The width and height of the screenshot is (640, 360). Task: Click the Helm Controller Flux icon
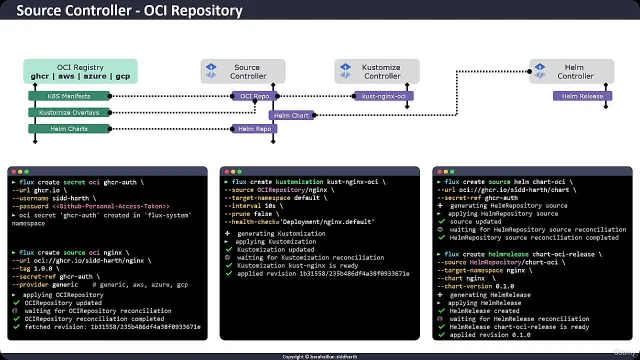click(x=540, y=71)
